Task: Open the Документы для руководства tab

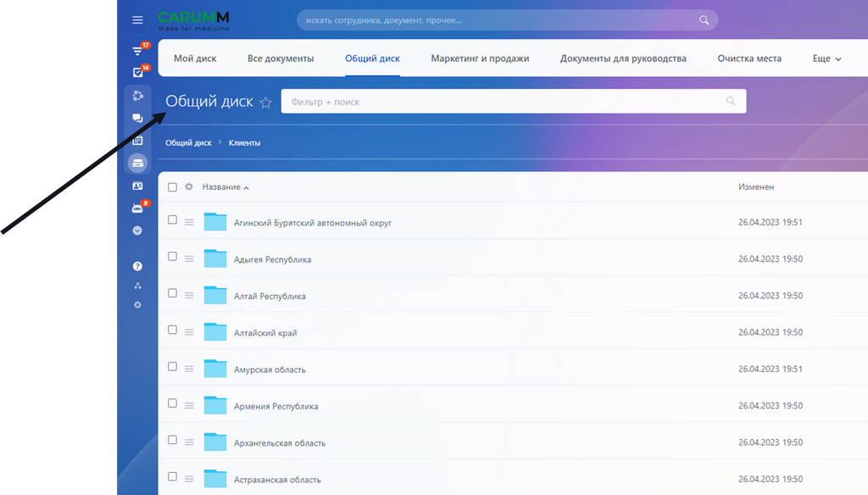Action: pyautogui.click(x=623, y=58)
